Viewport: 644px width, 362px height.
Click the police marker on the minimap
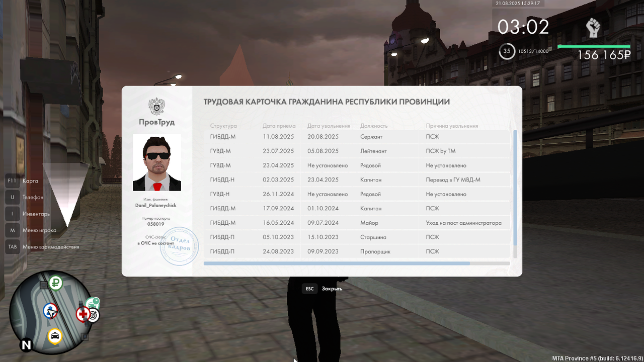[x=50, y=311]
